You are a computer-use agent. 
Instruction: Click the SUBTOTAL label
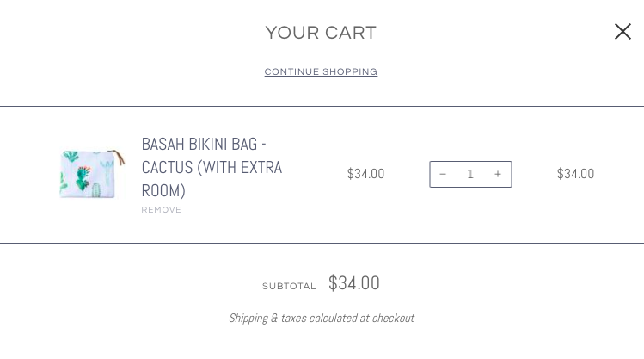point(289,286)
